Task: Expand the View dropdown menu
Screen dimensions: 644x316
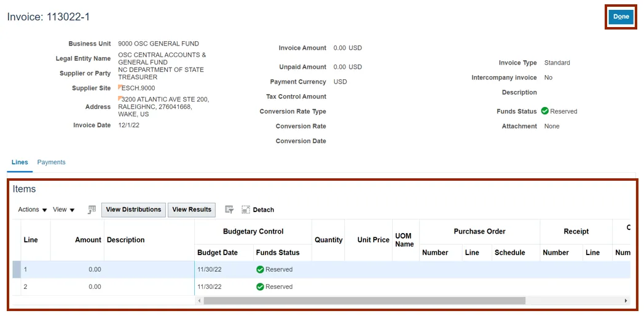Action: pos(63,210)
